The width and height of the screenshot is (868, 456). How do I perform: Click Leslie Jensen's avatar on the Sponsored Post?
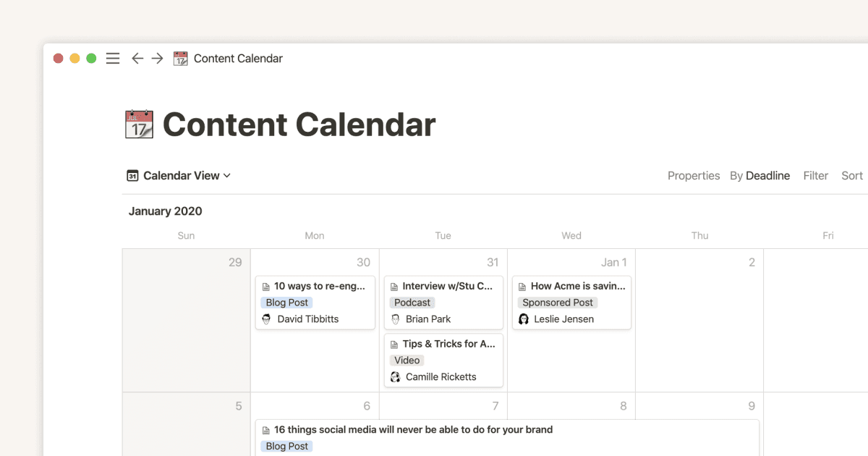523,318
